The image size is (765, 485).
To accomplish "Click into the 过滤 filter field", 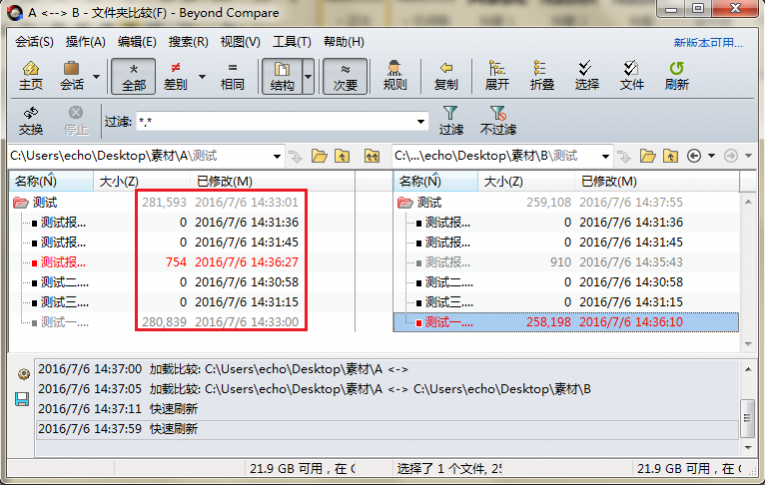I will [275, 121].
